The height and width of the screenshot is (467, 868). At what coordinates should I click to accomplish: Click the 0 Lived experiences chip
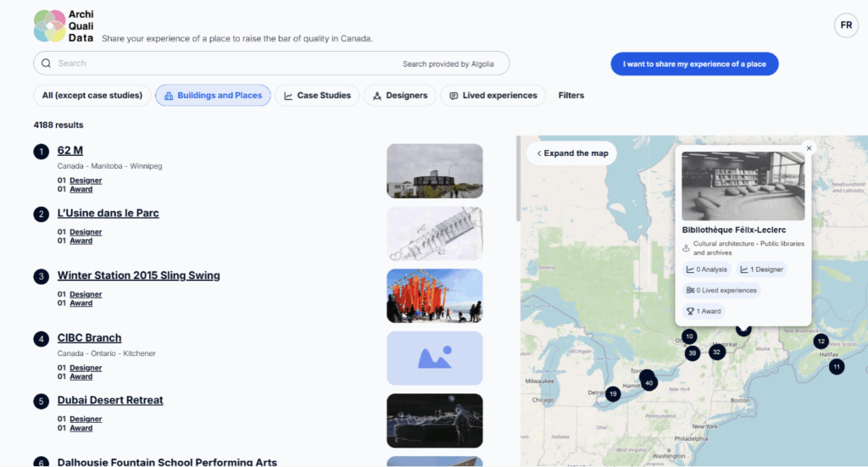[721, 290]
